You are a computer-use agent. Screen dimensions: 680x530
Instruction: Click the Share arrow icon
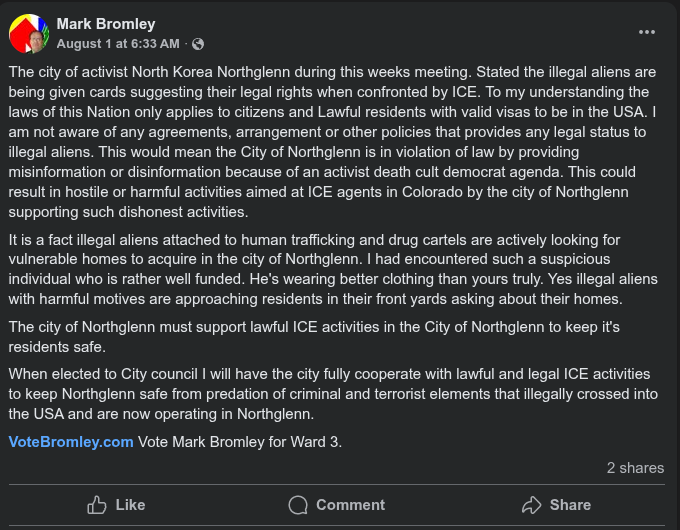point(532,505)
